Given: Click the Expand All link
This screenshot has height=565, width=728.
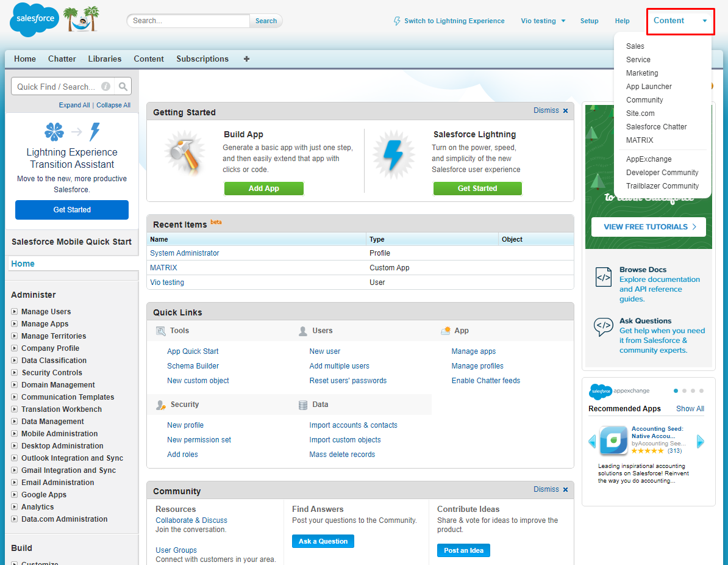Looking at the screenshot, I should tap(74, 105).
